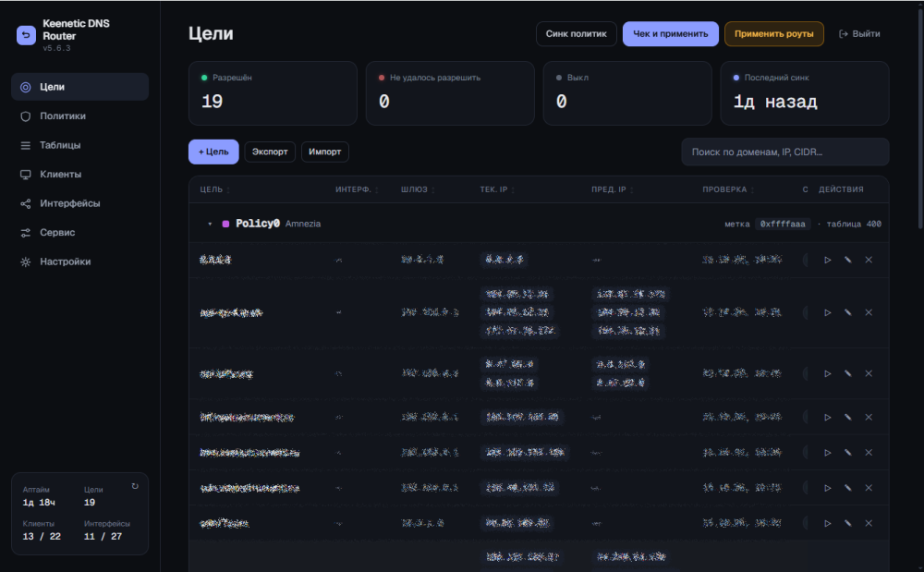Click the Применить роуты button
Screen dimensions: 924x572
click(x=773, y=34)
